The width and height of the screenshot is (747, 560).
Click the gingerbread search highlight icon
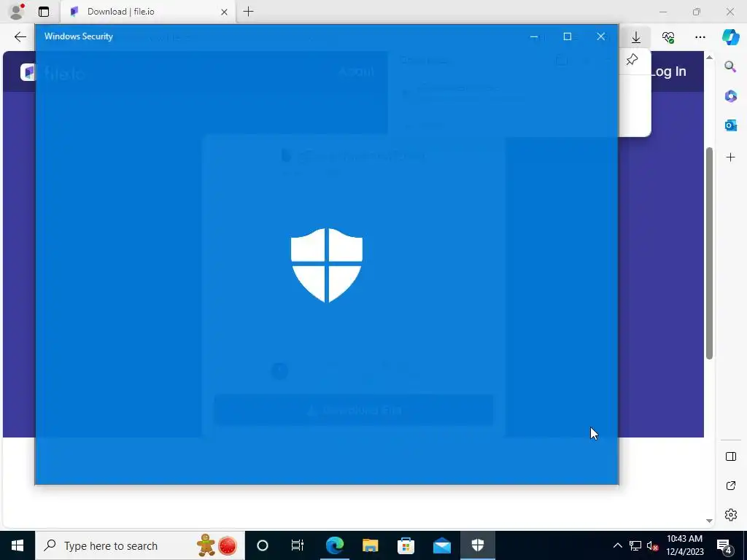coord(206,545)
